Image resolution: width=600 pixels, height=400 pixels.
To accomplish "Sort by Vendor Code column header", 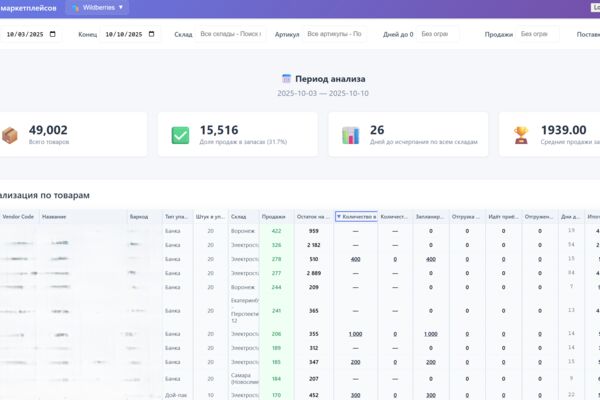I will 18,217.
